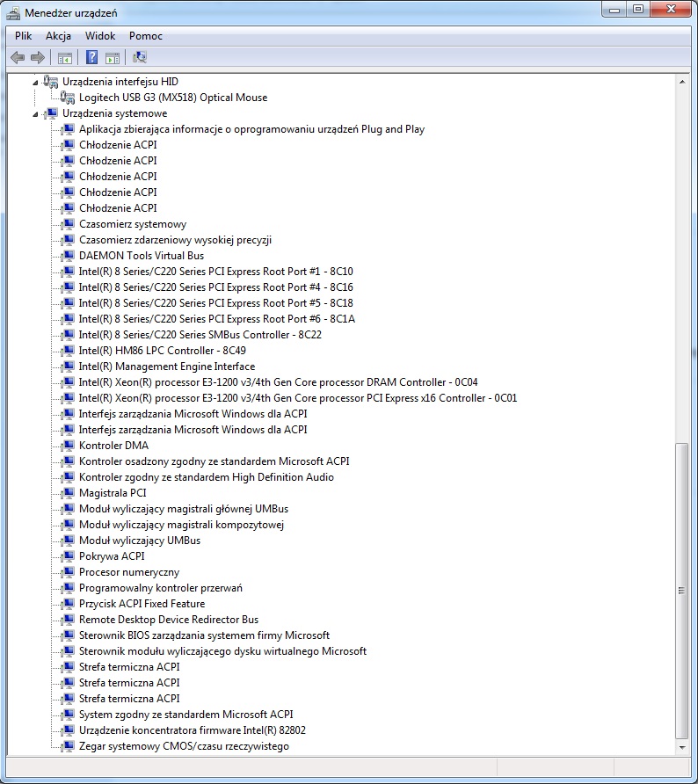Viewport: 698px width, 784px height.
Task: Click the icon beside Czasomierz systemowy
Action: tap(68, 224)
